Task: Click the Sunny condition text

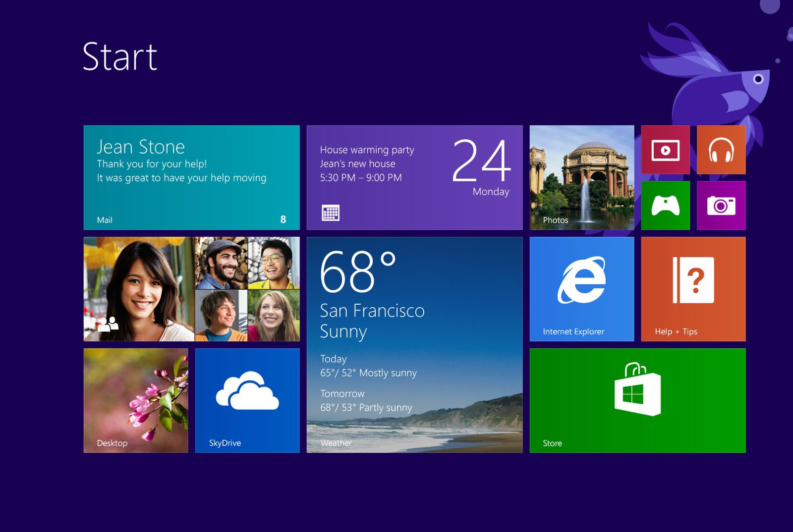Action: (x=343, y=331)
